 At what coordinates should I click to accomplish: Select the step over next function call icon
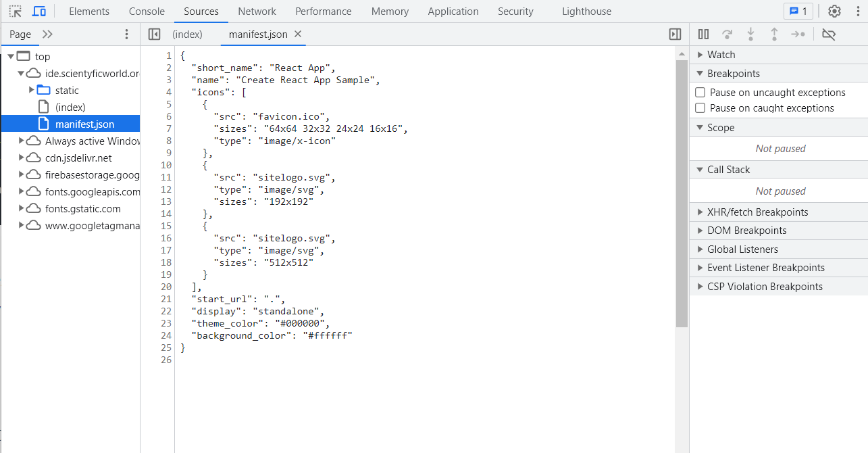[727, 34]
